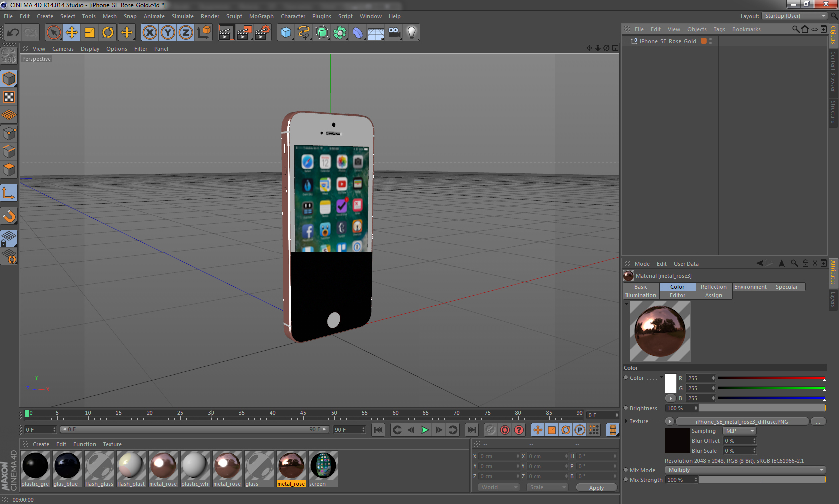Toggle X axis lock

150,33
